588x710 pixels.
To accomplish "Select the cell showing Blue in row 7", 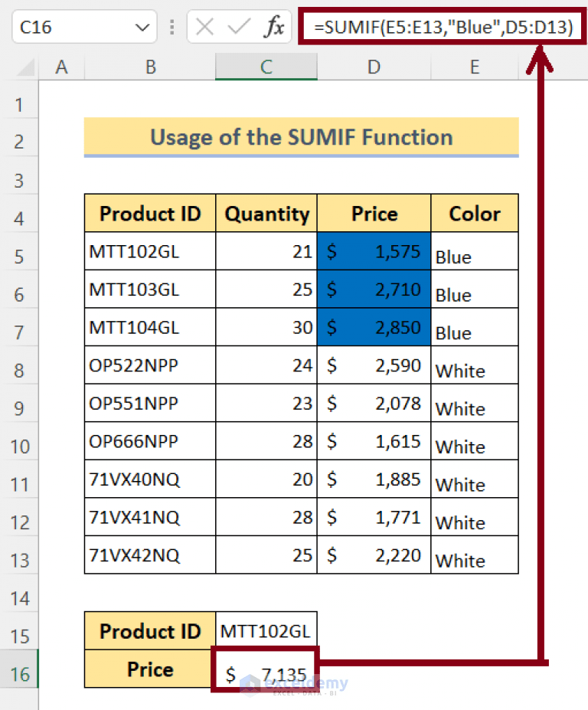I will (x=475, y=327).
